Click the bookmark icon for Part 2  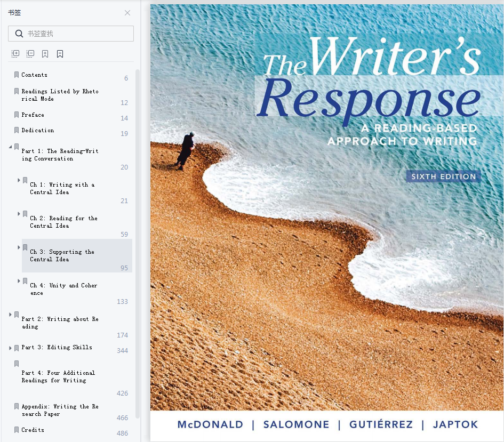pyautogui.click(x=17, y=315)
